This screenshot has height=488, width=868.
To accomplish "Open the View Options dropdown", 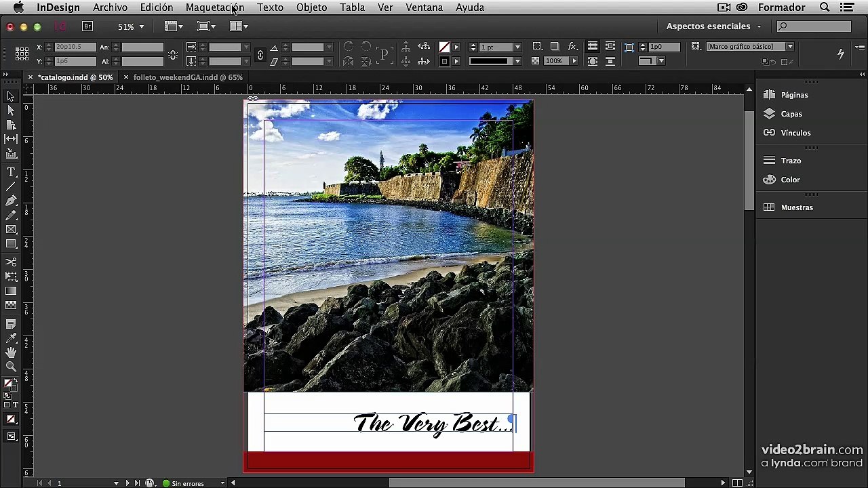I will point(174,26).
